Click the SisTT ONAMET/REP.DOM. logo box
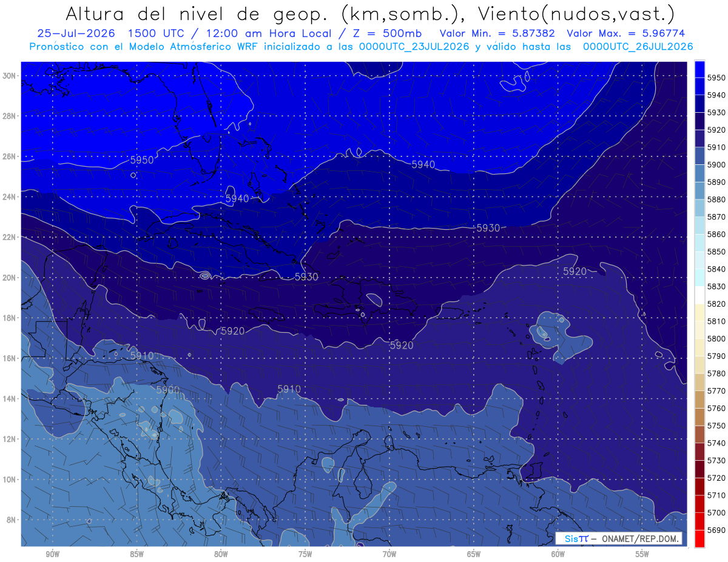 click(618, 538)
